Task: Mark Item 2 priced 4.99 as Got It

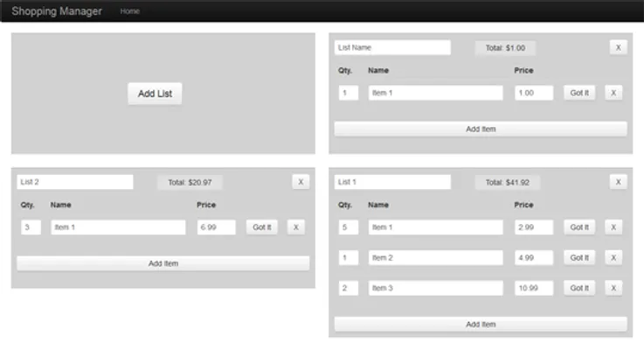Action: point(579,257)
